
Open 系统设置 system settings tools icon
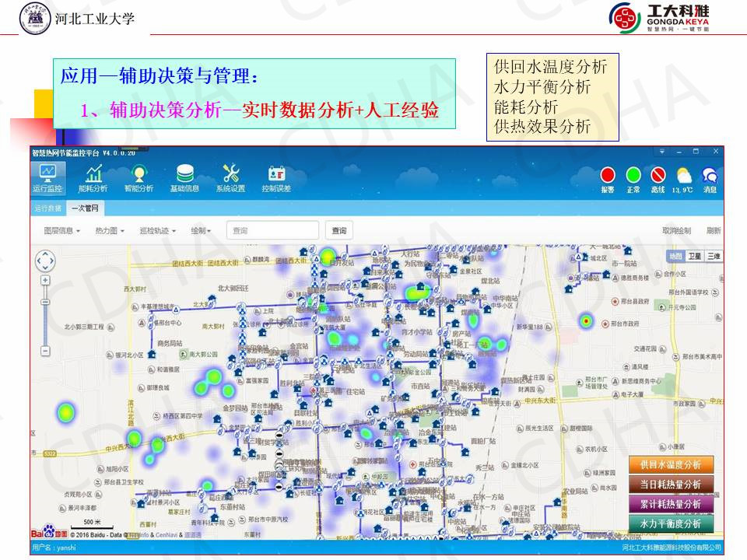pyautogui.click(x=230, y=178)
